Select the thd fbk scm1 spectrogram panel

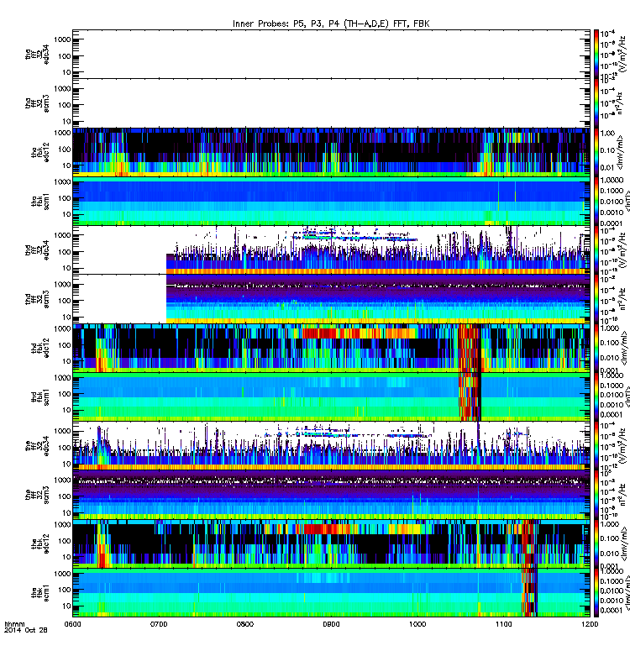331,396
